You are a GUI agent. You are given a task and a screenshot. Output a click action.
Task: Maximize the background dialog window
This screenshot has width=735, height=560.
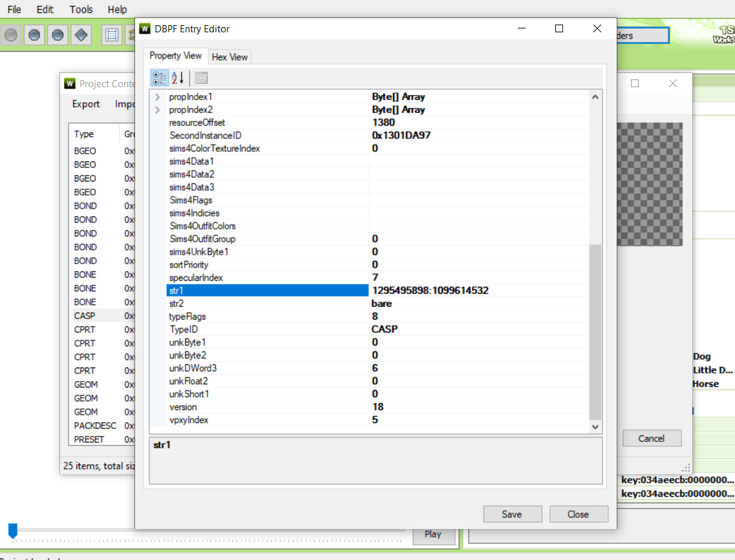635,83
